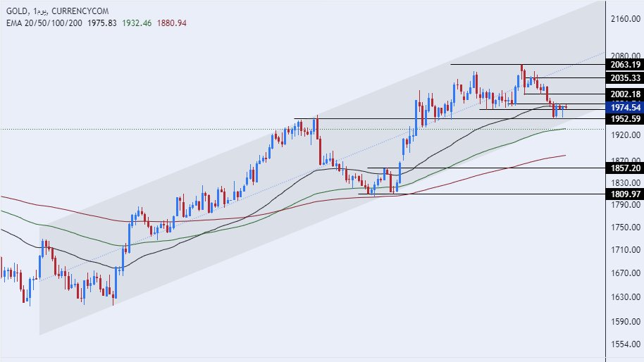644x362 pixels.
Task: Select the EMA 20/50/100/200 indicator legend
Action: click(x=42, y=23)
